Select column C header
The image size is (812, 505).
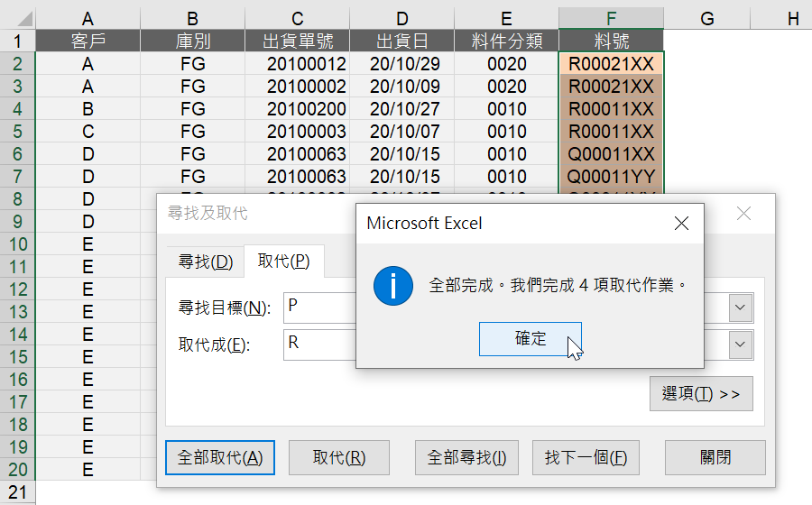click(297, 19)
